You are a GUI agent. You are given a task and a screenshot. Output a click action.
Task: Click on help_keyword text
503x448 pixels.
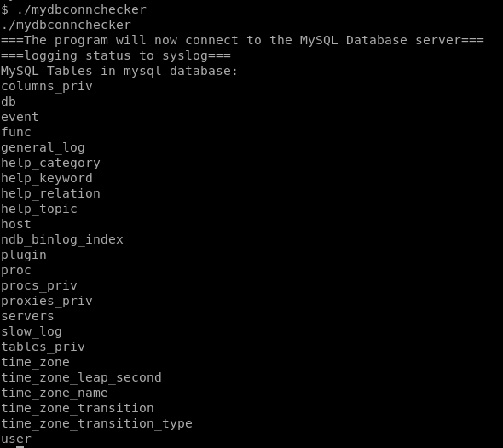coord(47,178)
